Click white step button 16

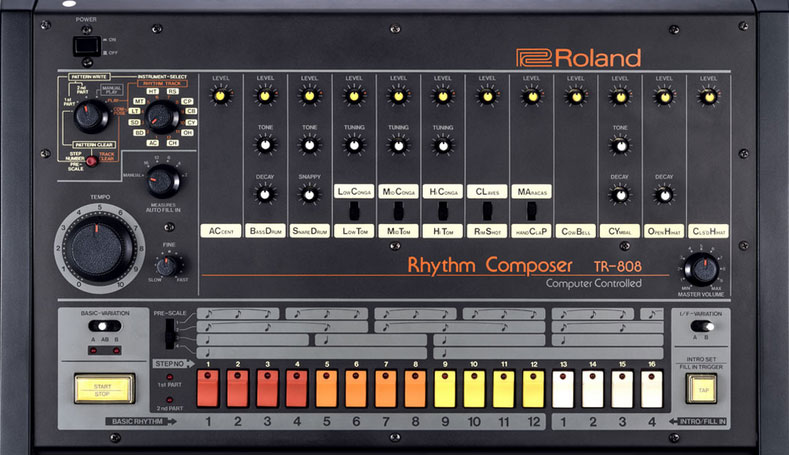tap(652, 389)
